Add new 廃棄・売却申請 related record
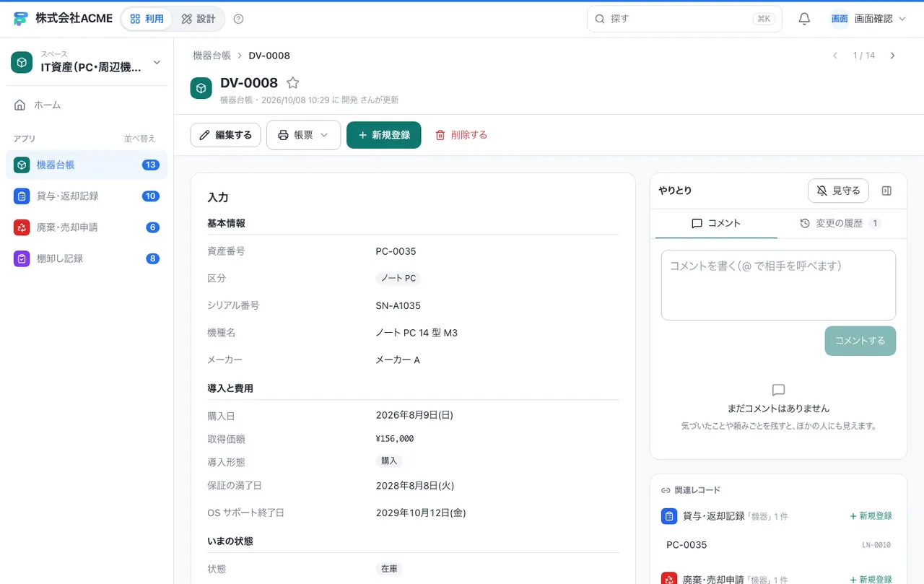The width and height of the screenshot is (924, 584). (871, 580)
